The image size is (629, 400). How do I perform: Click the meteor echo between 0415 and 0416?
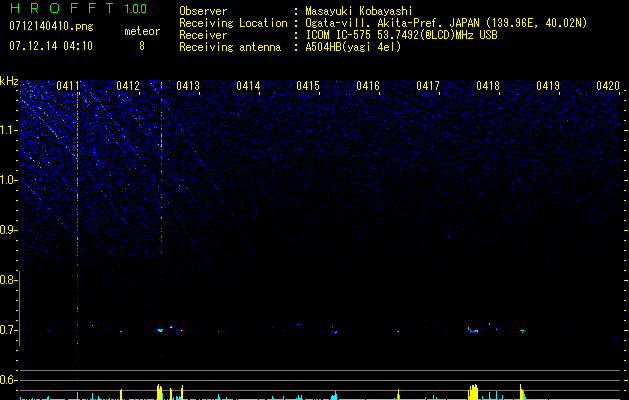click(334, 331)
